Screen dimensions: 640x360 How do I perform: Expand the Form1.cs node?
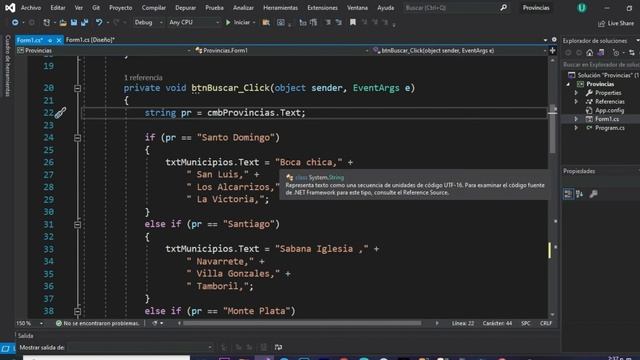pos(576,119)
